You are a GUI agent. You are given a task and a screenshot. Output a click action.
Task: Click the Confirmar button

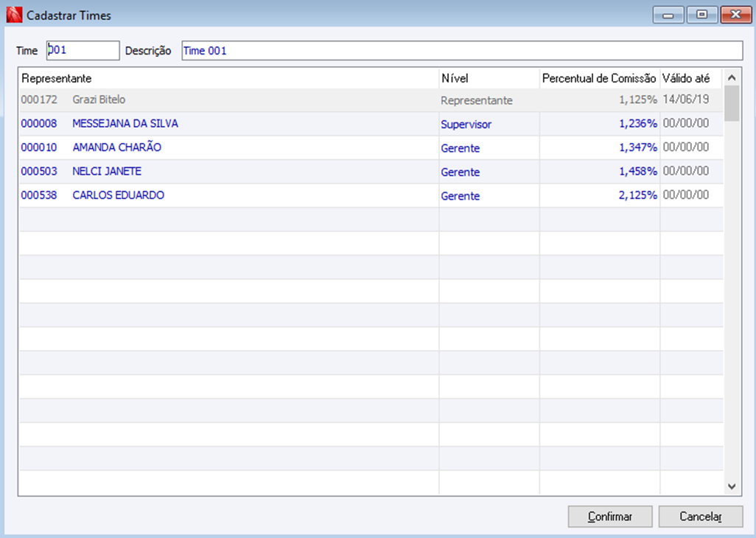(610, 517)
